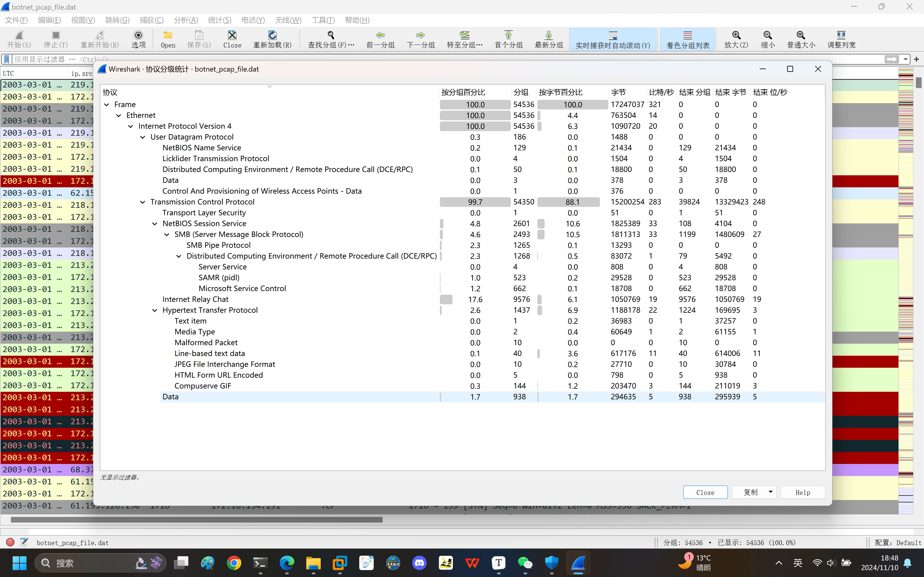Open the 电话(Y) menu
This screenshot has height=577, width=924.
[253, 20]
